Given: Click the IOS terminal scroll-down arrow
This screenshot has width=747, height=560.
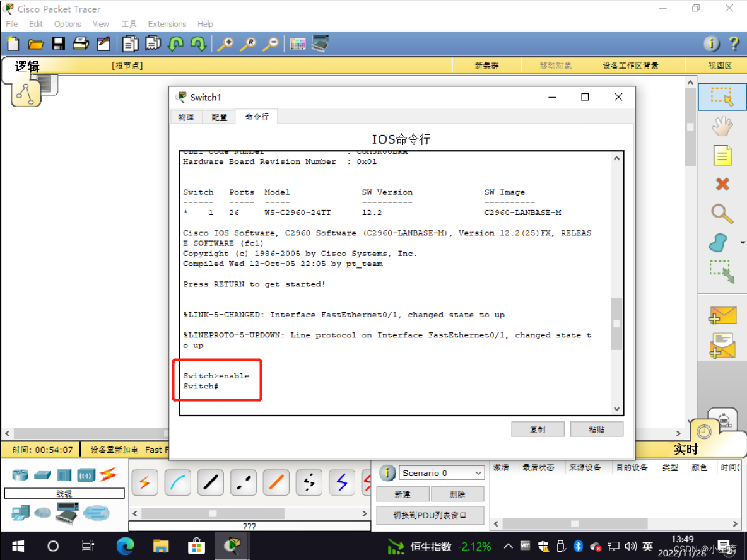Looking at the screenshot, I should tap(616, 409).
